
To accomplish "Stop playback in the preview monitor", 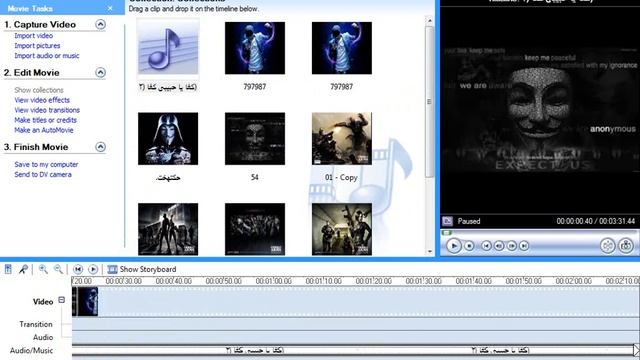I will (x=469, y=246).
